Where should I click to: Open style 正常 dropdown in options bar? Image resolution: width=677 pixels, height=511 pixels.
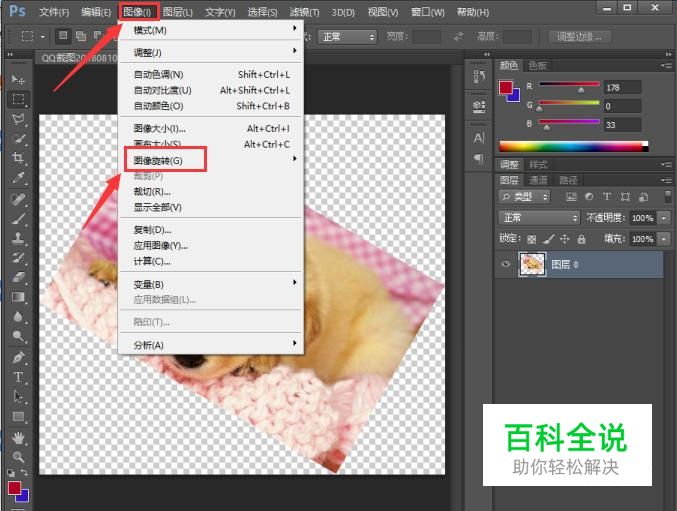click(348, 37)
